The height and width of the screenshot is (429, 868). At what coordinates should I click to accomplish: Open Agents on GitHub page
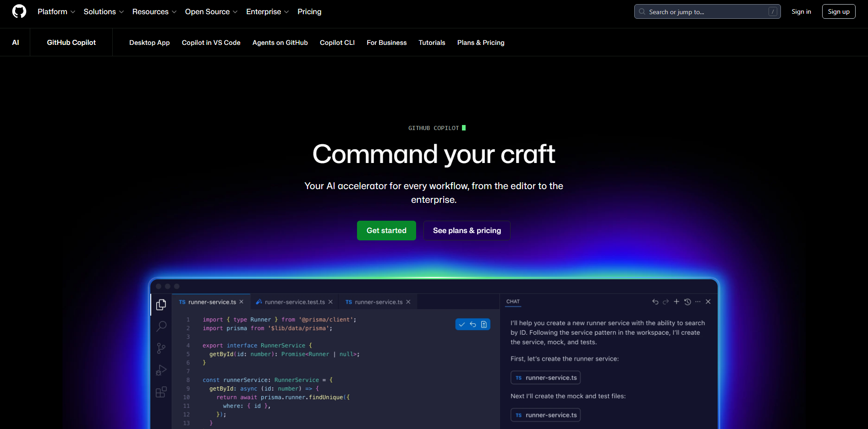pyautogui.click(x=280, y=43)
